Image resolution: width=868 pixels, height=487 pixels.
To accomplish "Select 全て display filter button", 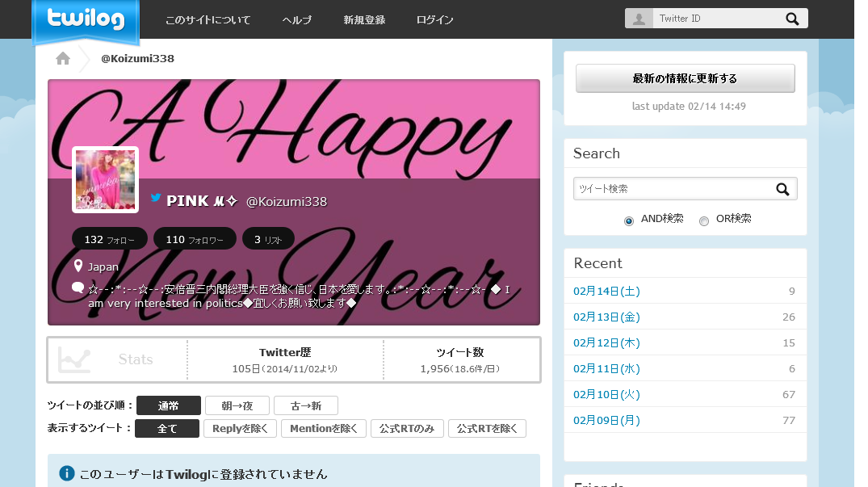I will point(167,428).
